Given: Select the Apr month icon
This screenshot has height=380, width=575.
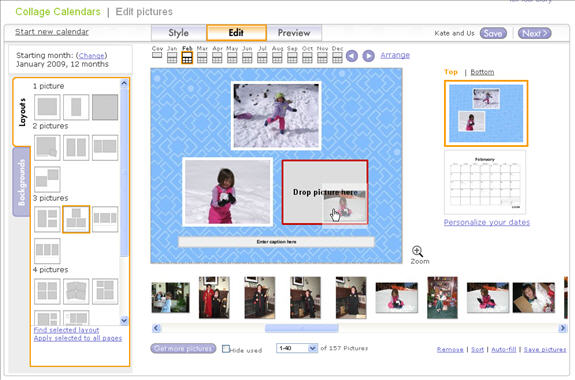Looking at the screenshot, I should click(x=217, y=58).
